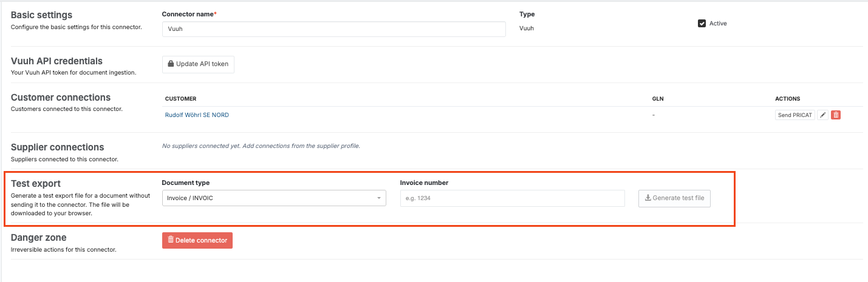
Task: Toggle the Active checkbox
Action: (702, 24)
